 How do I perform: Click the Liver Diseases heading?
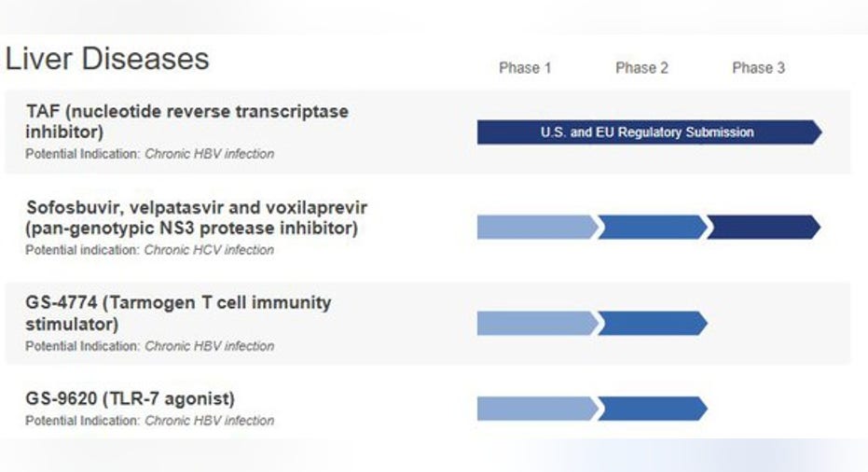coord(107,59)
